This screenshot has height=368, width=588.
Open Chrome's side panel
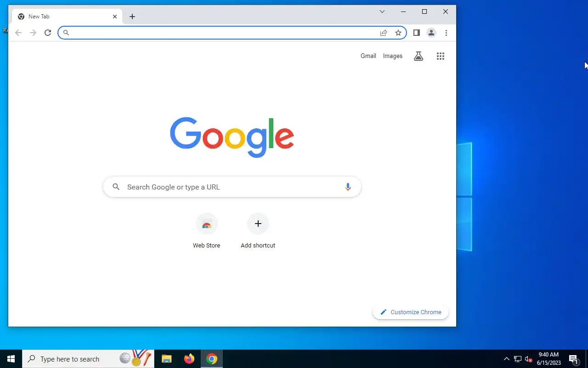(417, 33)
